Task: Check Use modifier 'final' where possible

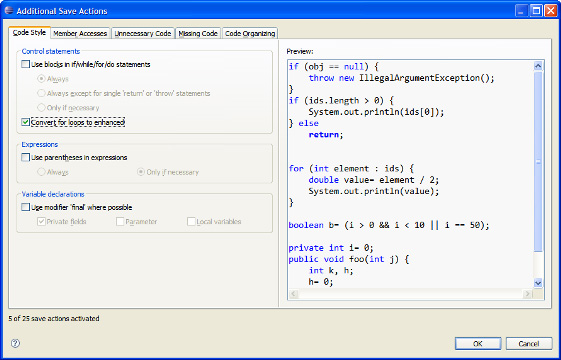Action: click(25, 207)
